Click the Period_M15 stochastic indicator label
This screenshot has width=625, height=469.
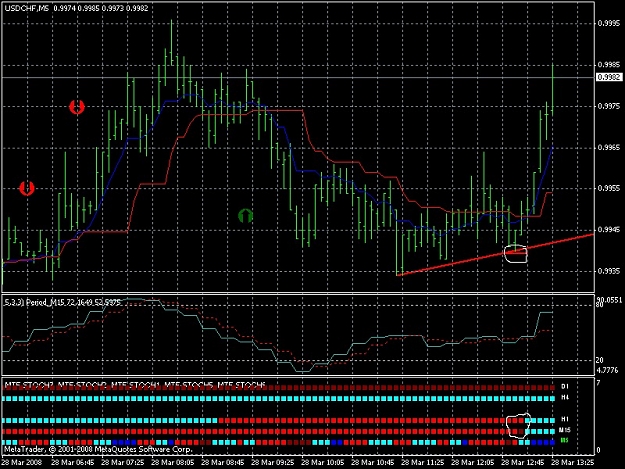[x=62, y=302]
